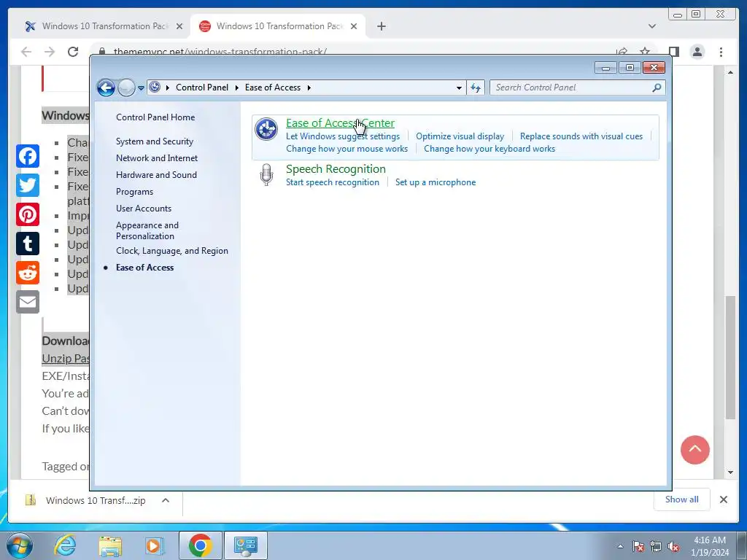
Task: Close the first Chrome tab
Action: coord(179,26)
